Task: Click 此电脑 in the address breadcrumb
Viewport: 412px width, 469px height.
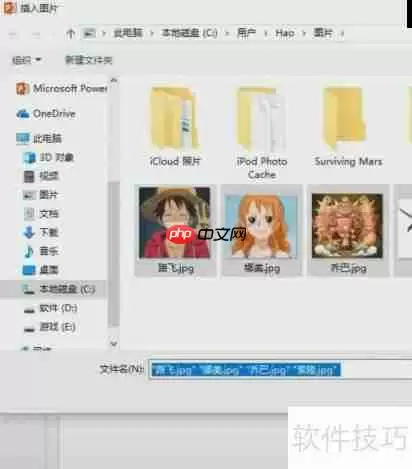Action: (128, 33)
